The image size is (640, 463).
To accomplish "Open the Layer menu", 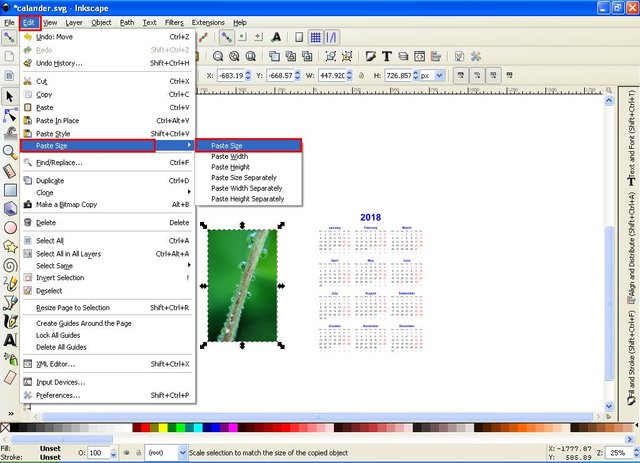I will coord(74,22).
